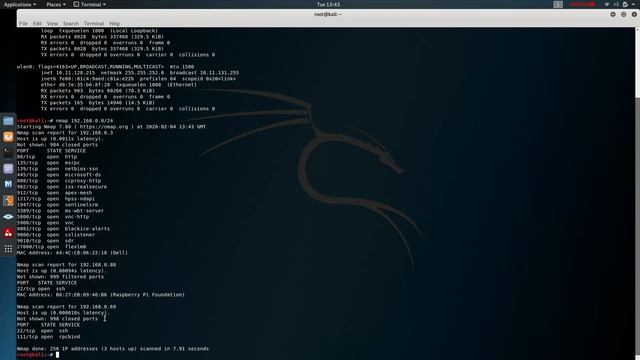
Task: Click the '1217/tcp open hpss-ndapi' row
Action: pos(56,199)
